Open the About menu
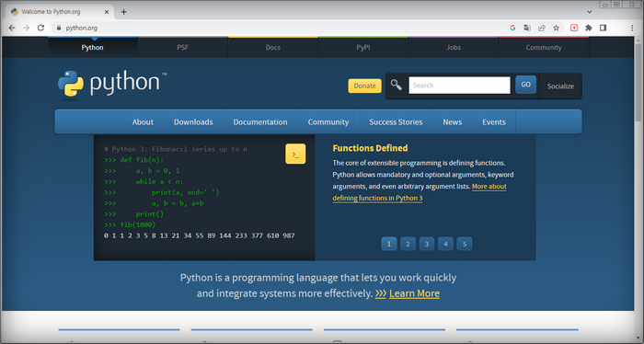 point(143,122)
